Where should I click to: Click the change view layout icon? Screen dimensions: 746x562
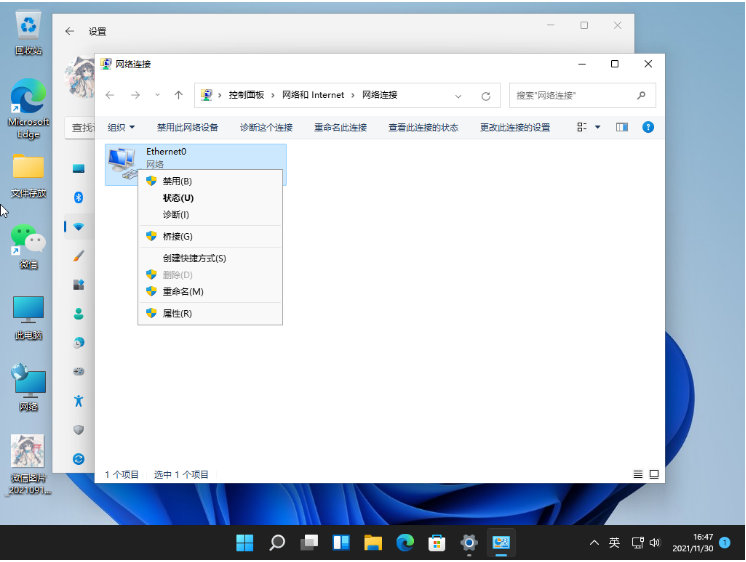pyautogui.click(x=581, y=127)
